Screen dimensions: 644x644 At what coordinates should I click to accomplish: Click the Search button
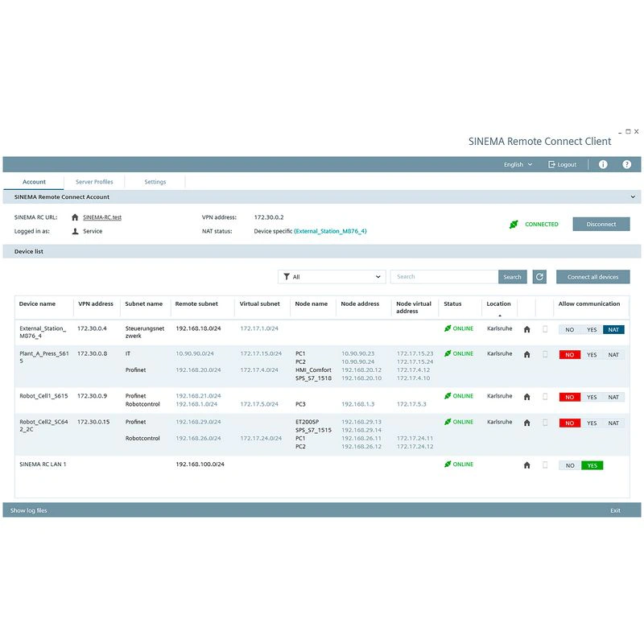pyautogui.click(x=512, y=277)
